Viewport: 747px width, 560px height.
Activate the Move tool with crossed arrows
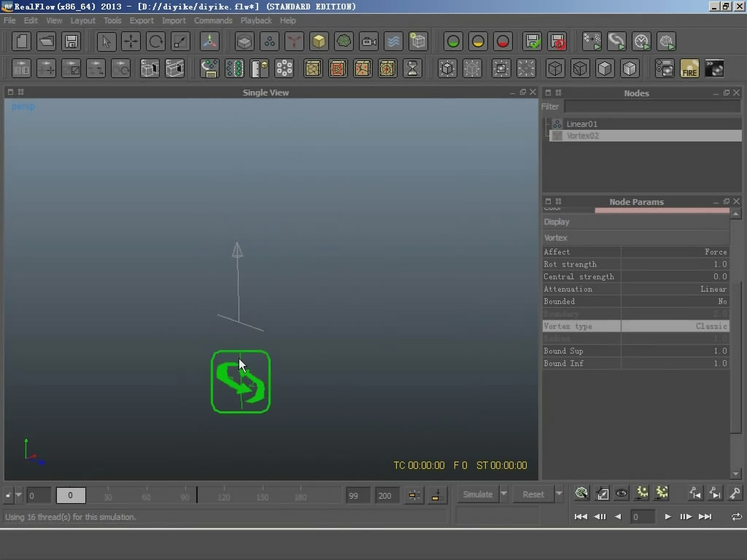pyautogui.click(x=131, y=42)
